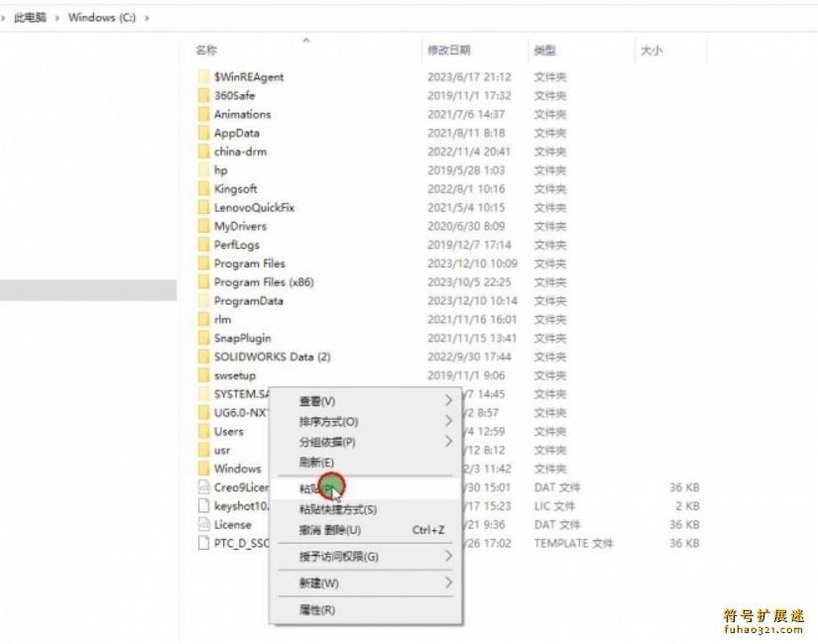
Task: Select the SOLIDWORKS Data (2) folder icon
Action: click(205, 357)
